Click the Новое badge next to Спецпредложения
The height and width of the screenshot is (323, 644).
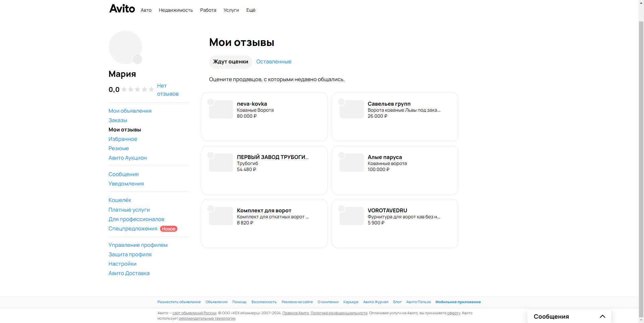coord(169,229)
